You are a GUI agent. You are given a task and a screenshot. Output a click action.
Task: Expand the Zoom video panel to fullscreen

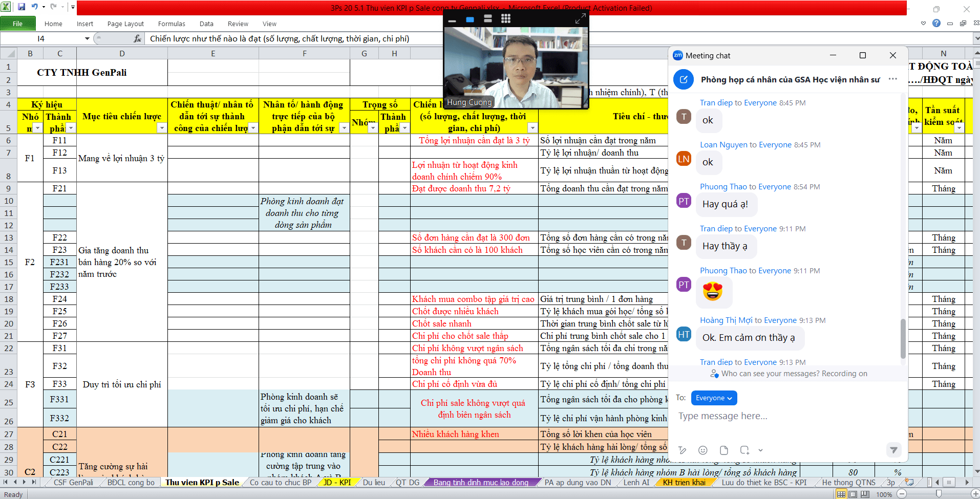pyautogui.click(x=580, y=19)
